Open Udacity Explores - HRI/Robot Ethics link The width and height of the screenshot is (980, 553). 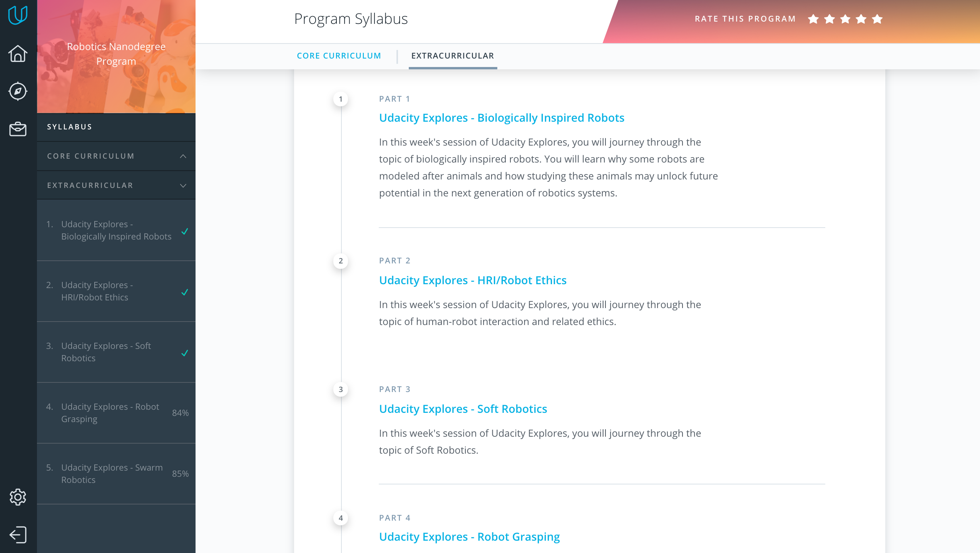tap(473, 280)
